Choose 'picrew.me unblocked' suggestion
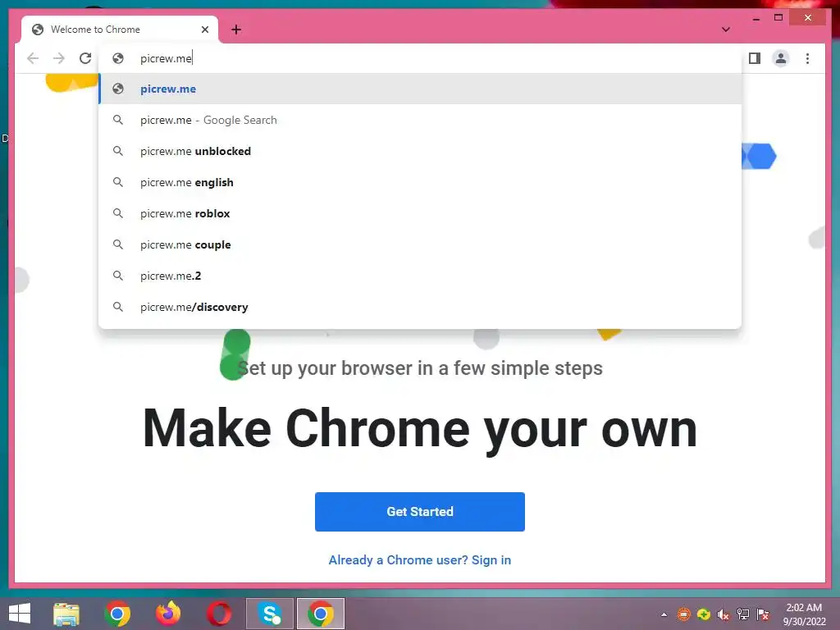The height and width of the screenshot is (630, 840). pyautogui.click(x=420, y=151)
